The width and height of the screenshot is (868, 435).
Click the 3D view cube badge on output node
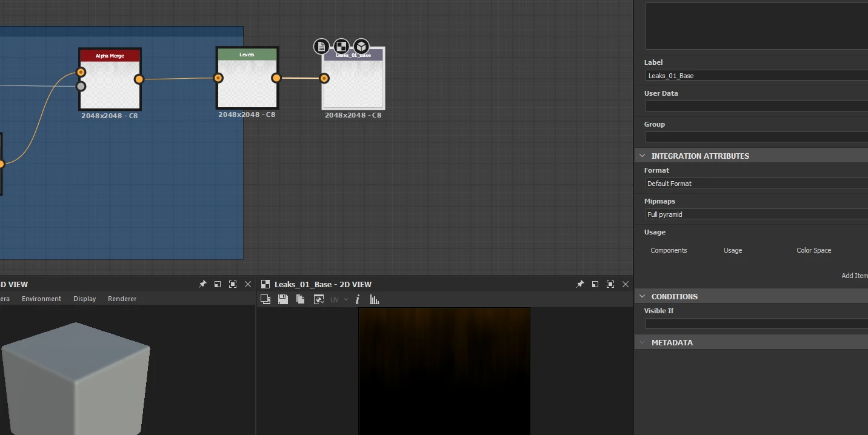click(x=361, y=47)
